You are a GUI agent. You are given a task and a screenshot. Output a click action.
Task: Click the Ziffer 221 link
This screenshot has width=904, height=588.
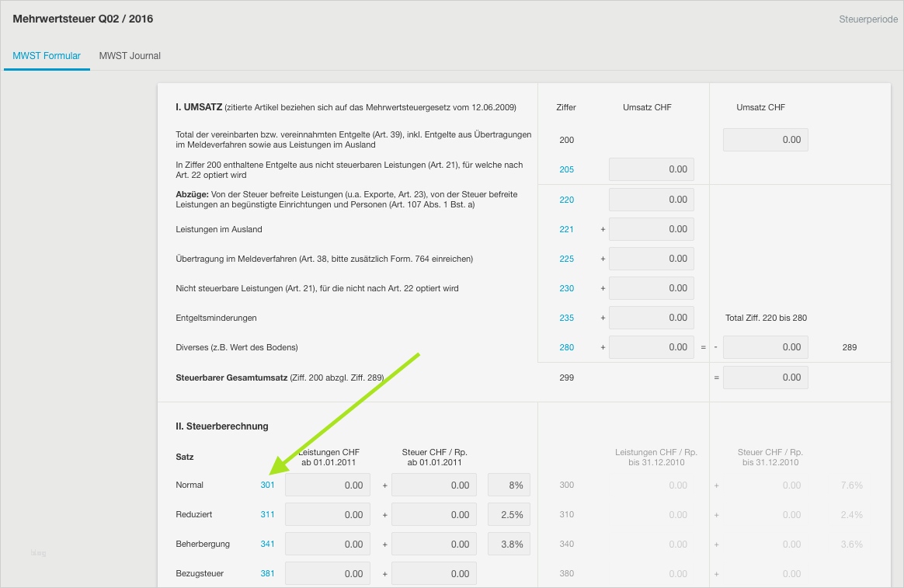[x=566, y=229]
